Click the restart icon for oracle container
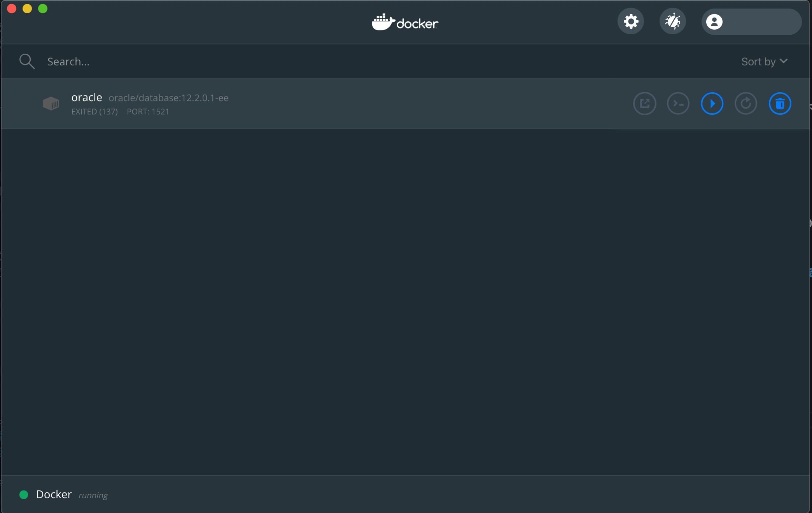This screenshot has height=513, width=812. pos(745,104)
